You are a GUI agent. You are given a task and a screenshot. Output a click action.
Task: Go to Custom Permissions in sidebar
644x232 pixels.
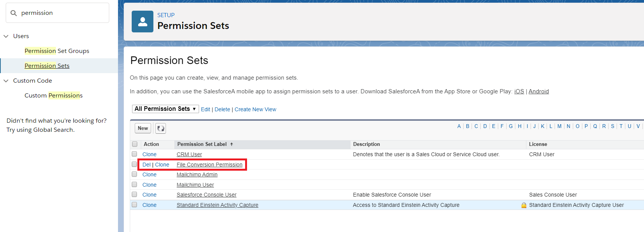tap(53, 96)
